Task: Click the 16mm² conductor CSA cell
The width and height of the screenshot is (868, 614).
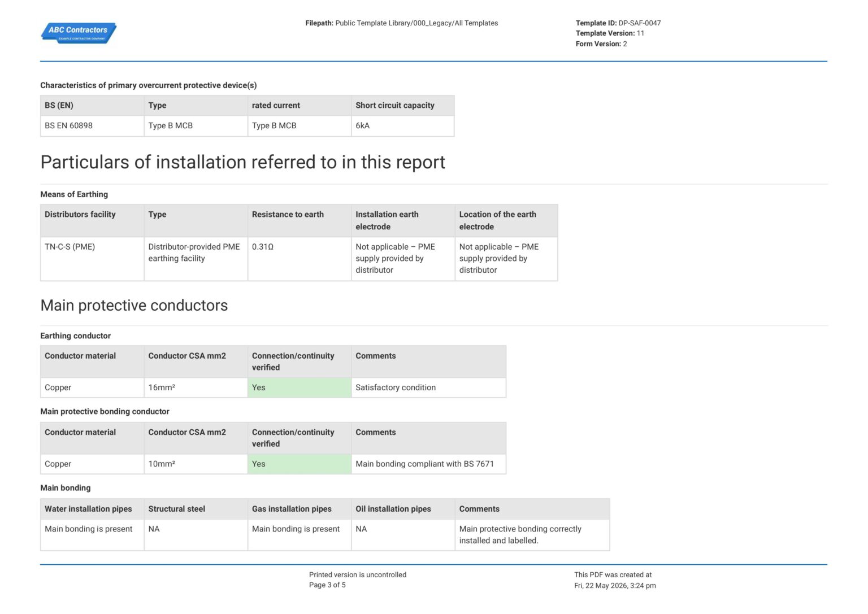Action: 196,388
